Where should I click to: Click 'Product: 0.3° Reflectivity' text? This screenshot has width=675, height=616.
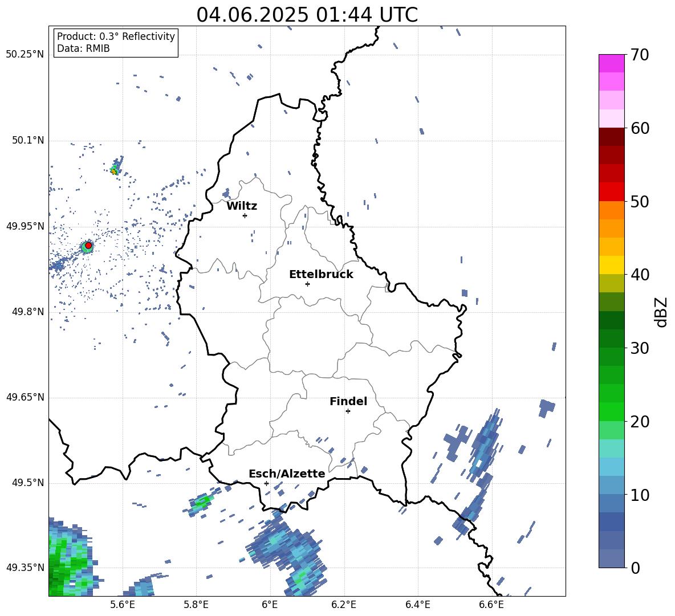(x=116, y=36)
